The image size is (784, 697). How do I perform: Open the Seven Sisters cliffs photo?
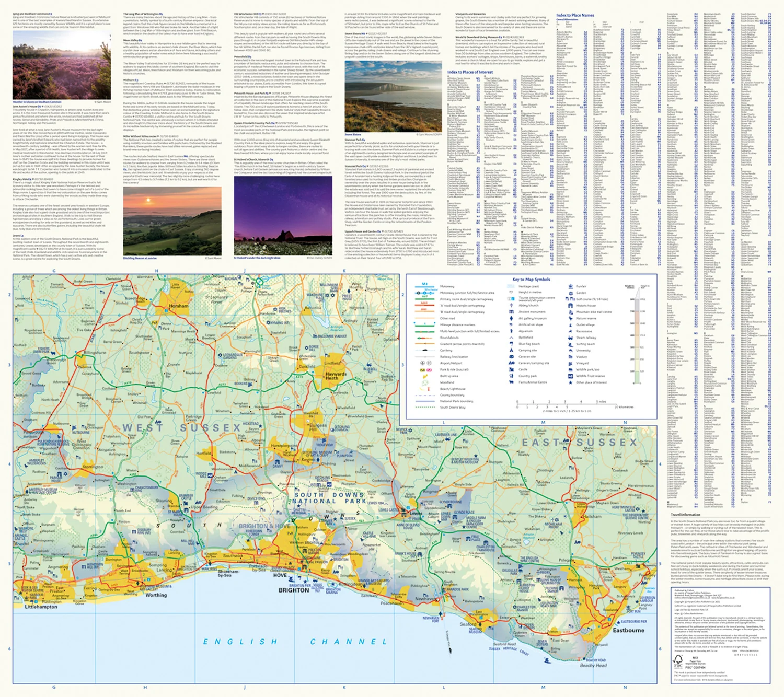pyautogui.click(x=394, y=97)
